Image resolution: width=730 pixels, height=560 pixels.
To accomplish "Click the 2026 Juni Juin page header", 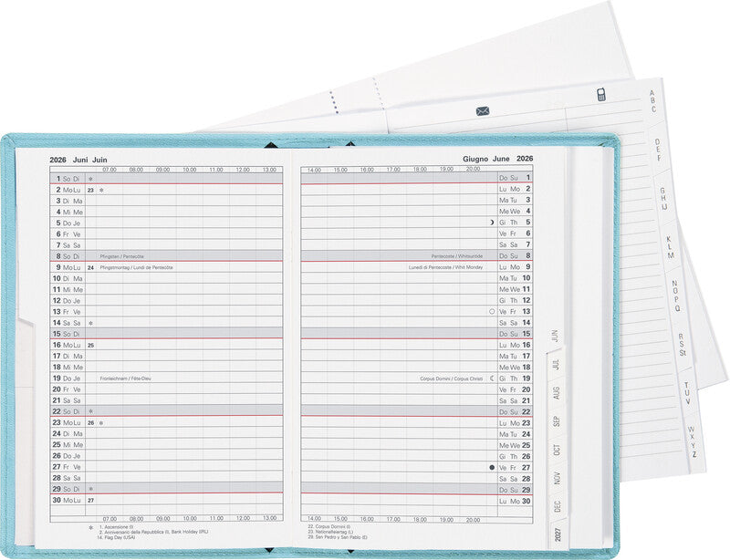I will (78, 160).
